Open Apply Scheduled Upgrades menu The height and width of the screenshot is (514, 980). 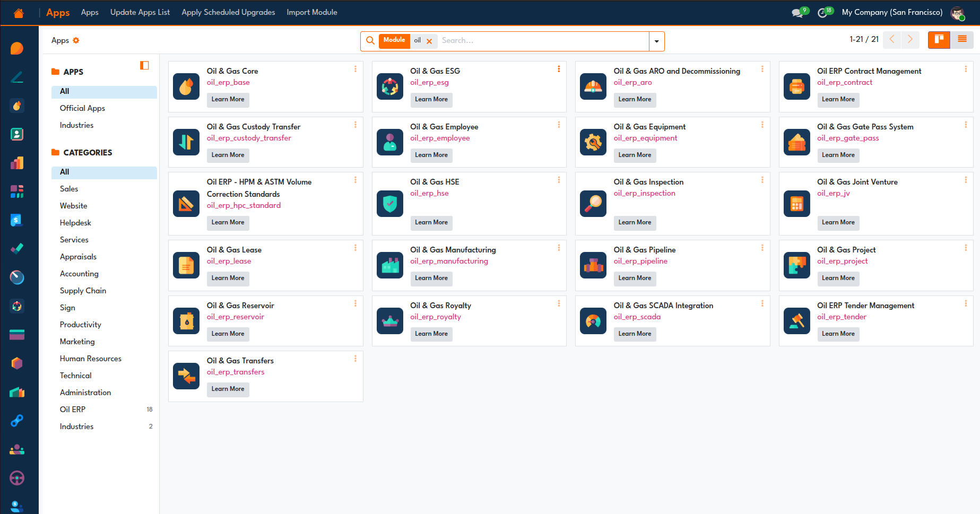click(228, 12)
